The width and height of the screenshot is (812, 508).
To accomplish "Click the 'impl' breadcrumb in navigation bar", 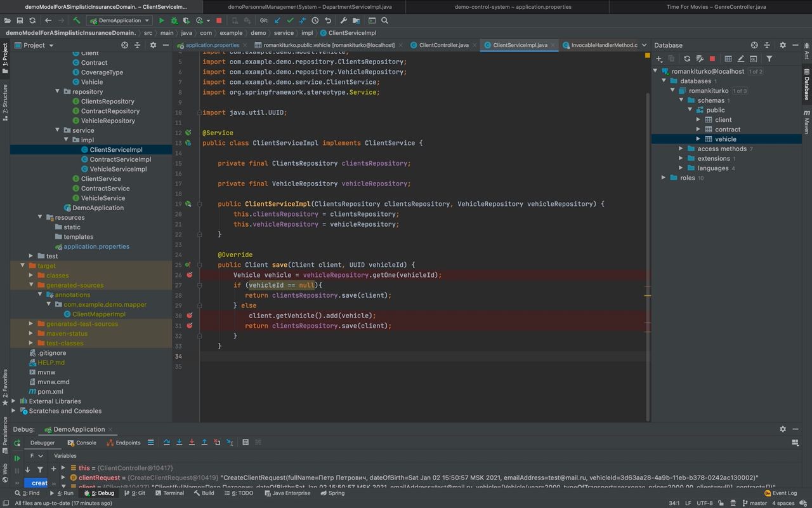I will [307, 33].
